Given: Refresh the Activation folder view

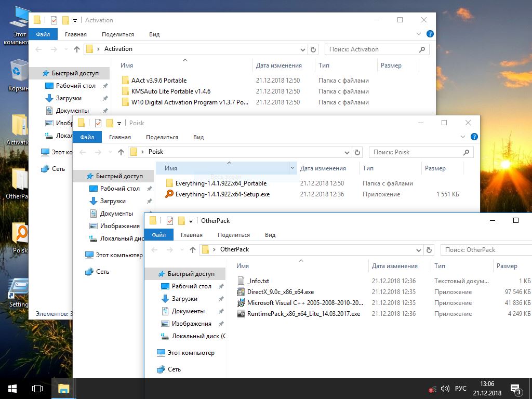Looking at the screenshot, I should 313,49.
